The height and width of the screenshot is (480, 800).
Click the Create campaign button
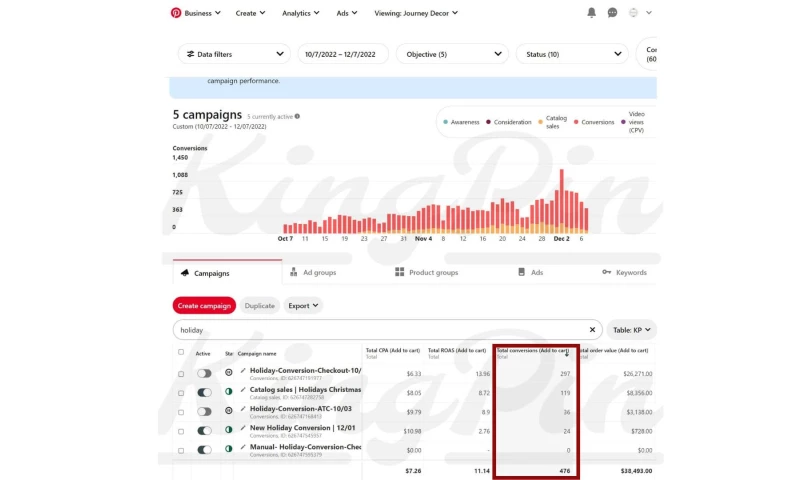tap(204, 305)
